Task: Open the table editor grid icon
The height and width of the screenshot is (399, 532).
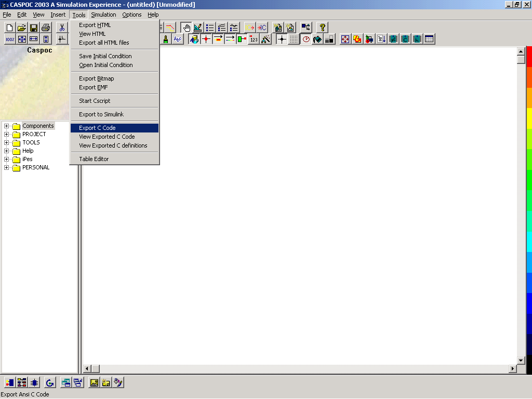Action: click(429, 39)
